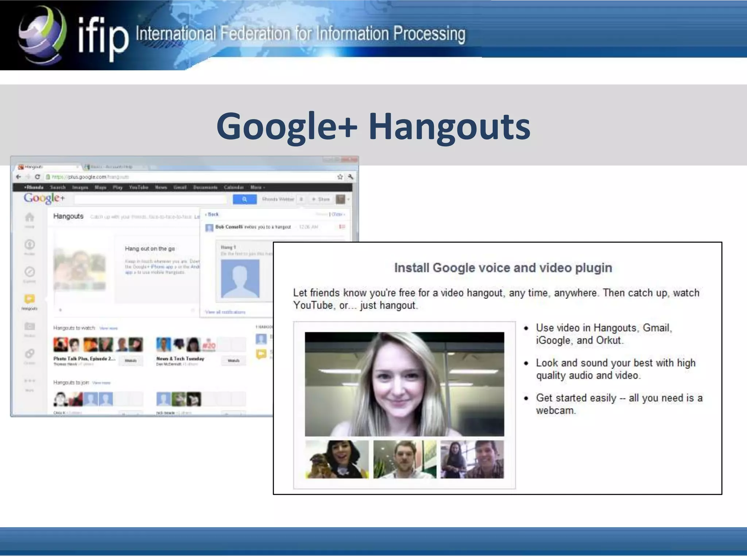Open News in the black Google bar

click(x=161, y=187)
